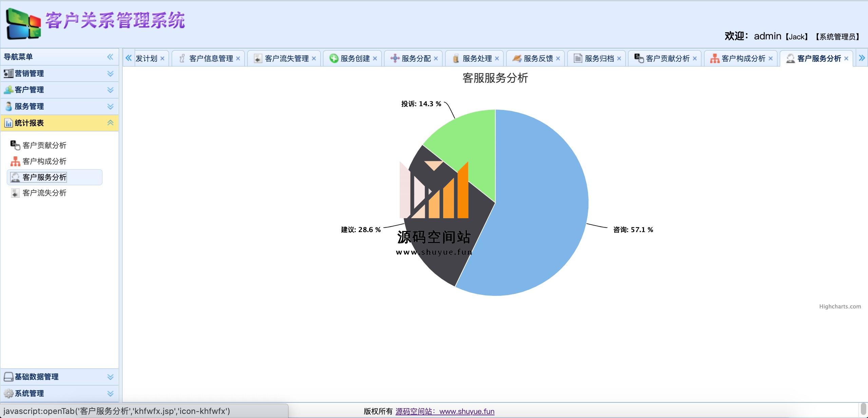Click the 建议: 28.6 % data label
Image resolution: width=868 pixels, height=418 pixels.
coord(361,230)
